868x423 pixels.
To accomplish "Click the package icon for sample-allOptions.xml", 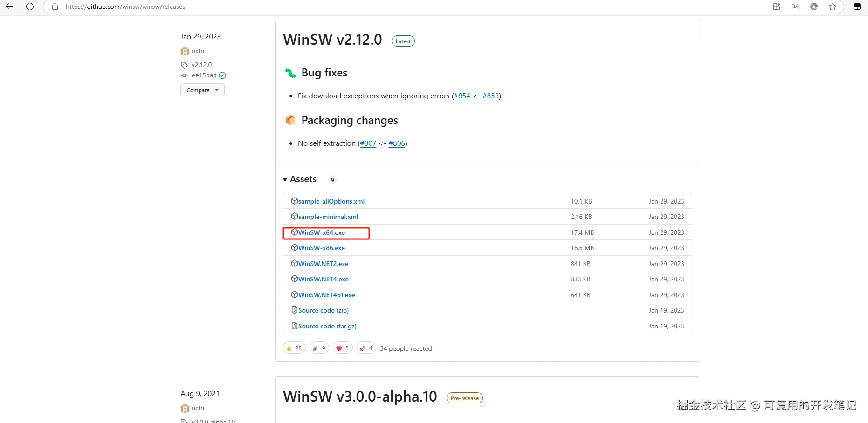I will [295, 201].
